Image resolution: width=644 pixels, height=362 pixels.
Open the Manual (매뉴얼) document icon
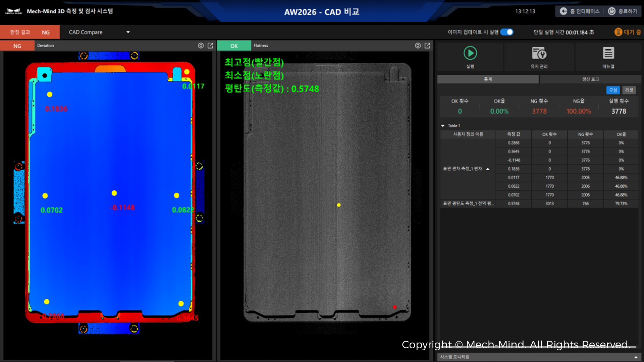pyautogui.click(x=608, y=53)
